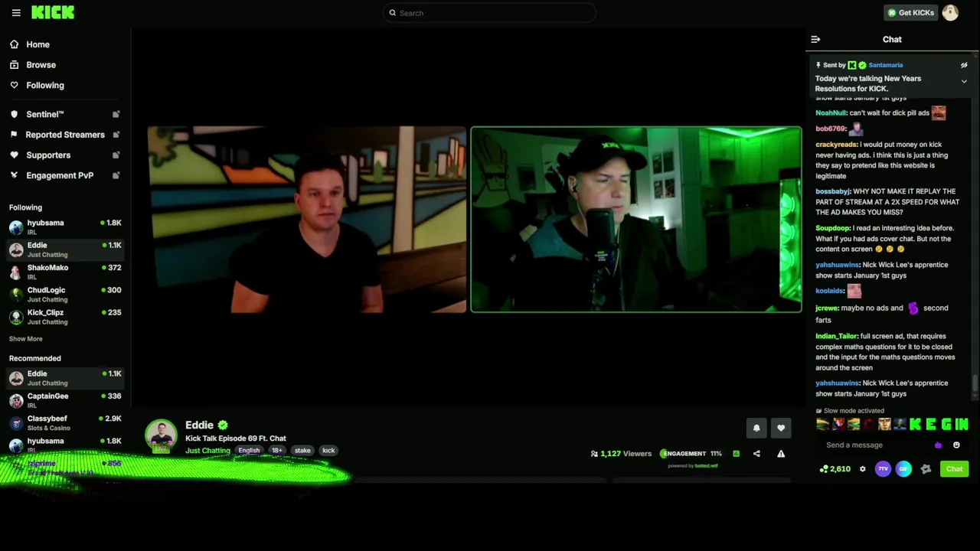
Task: Open ChudLogic channel in Following
Action: click(65, 295)
